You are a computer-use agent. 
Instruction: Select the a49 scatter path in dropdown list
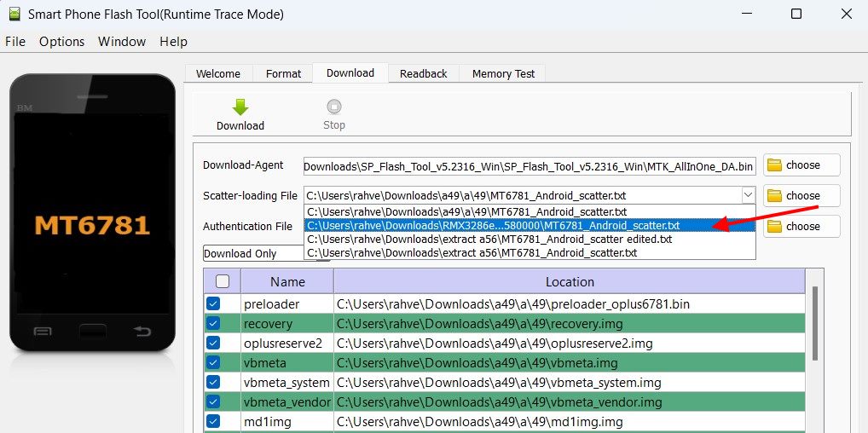tap(529, 211)
